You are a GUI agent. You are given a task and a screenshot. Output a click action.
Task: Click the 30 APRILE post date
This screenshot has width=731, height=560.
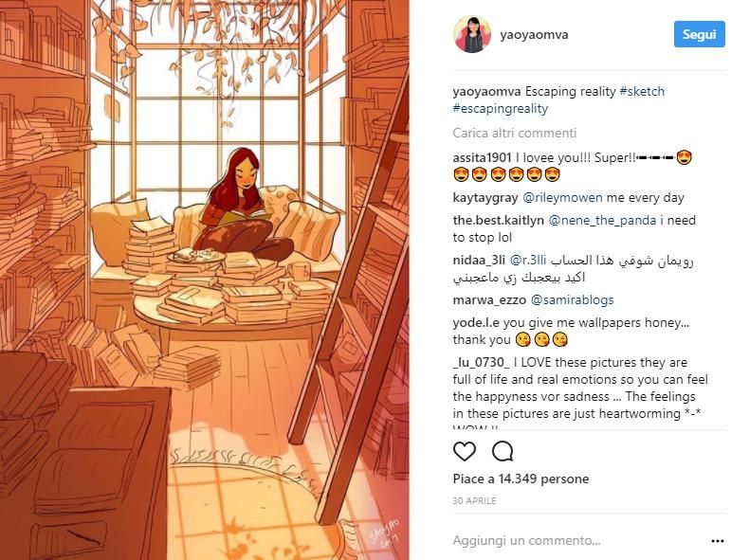click(x=474, y=501)
